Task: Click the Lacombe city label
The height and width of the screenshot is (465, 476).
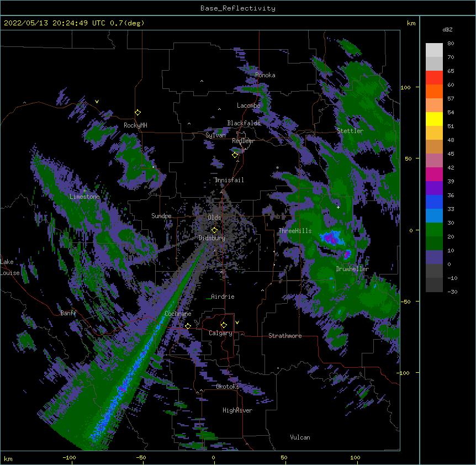Action: 248,105
